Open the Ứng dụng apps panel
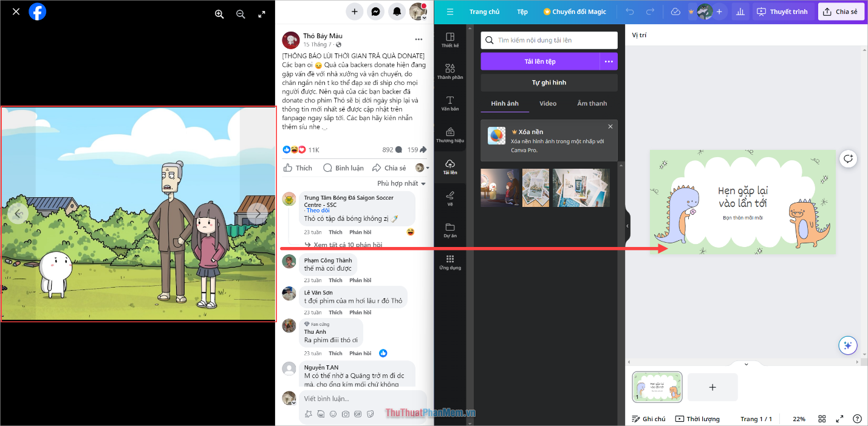This screenshot has height=426, width=868. (x=449, y=261)
